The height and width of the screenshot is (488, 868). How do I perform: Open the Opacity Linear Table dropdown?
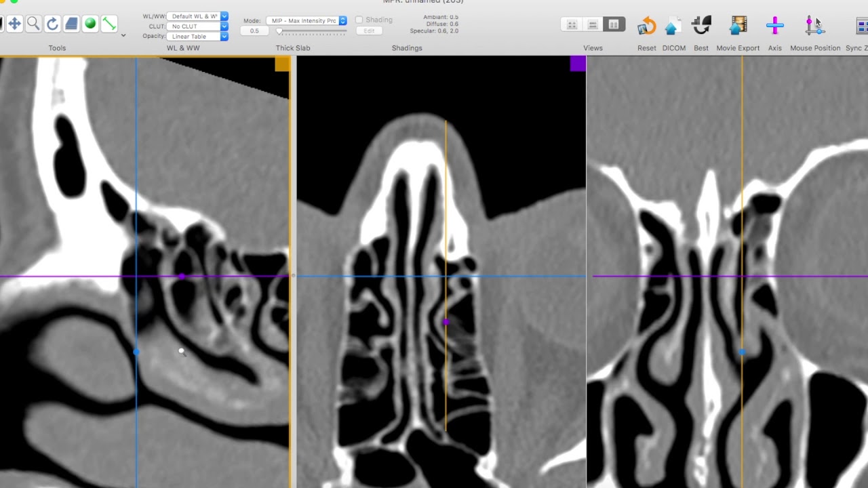click(197, 37)
